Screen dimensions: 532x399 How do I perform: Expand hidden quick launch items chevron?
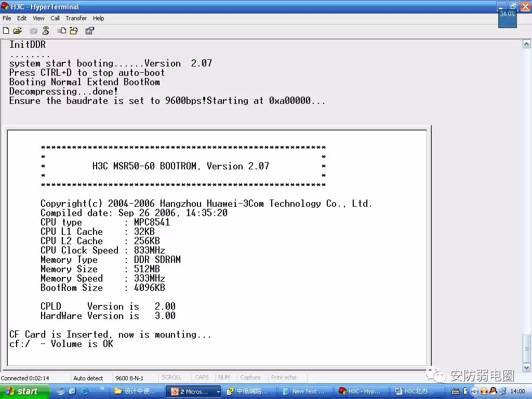pyautogui.click(x=102, y=389)
